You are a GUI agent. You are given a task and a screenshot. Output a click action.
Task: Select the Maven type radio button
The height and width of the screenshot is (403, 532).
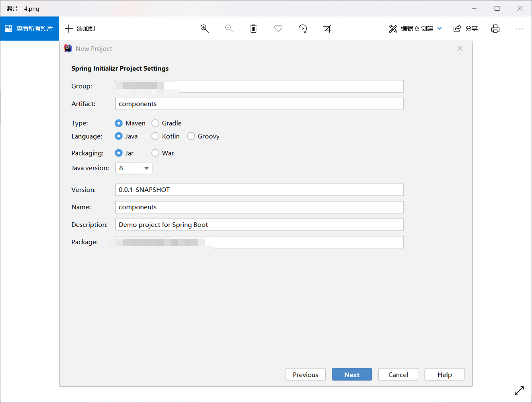pos(119,123)
